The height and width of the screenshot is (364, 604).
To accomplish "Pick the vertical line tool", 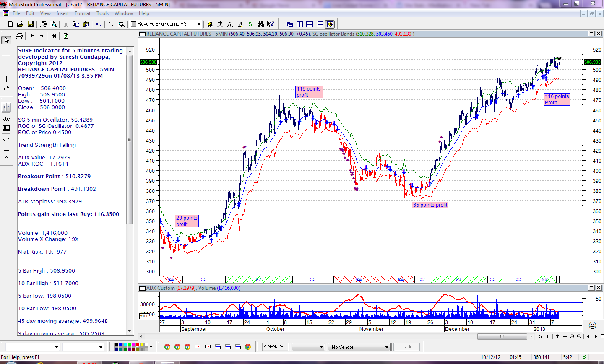I will pyautogui.click(x=6, y=79).
